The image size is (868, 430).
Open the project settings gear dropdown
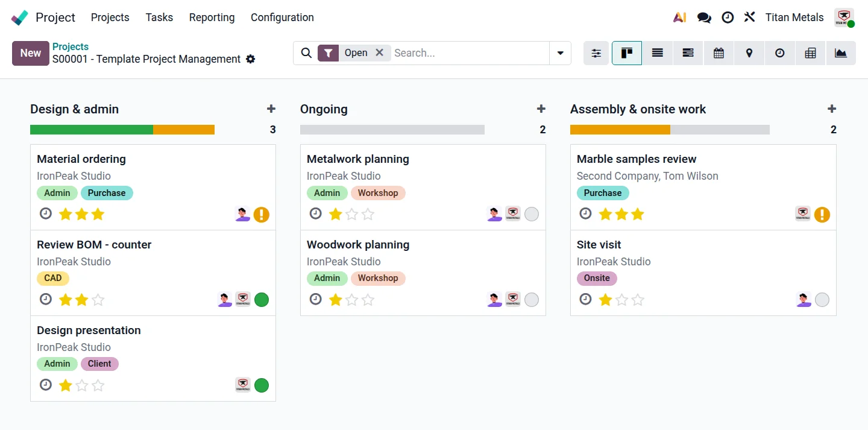coord(251,59)
